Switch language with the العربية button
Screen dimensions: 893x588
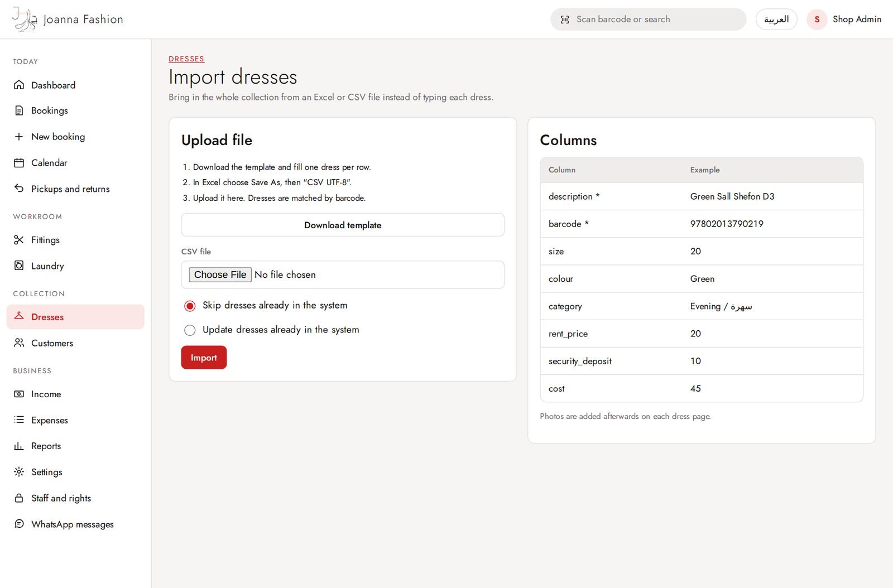776,20
